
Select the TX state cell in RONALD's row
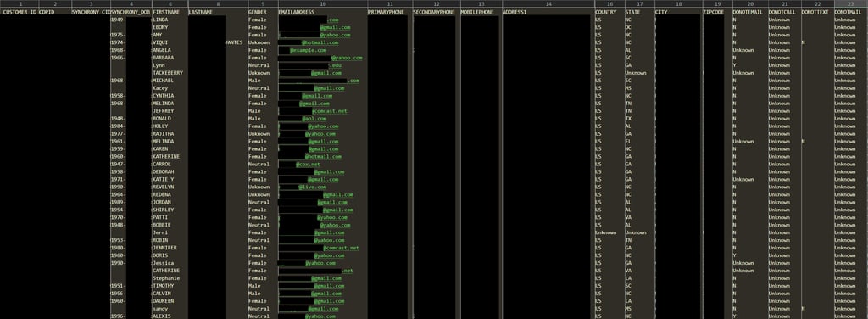pos(628,119)
